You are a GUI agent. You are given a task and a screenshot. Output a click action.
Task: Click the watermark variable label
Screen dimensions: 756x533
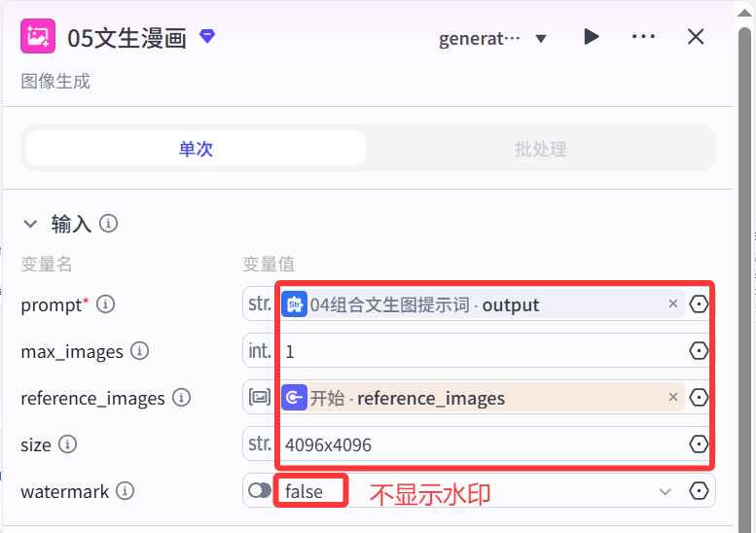[x=64, y=491]
